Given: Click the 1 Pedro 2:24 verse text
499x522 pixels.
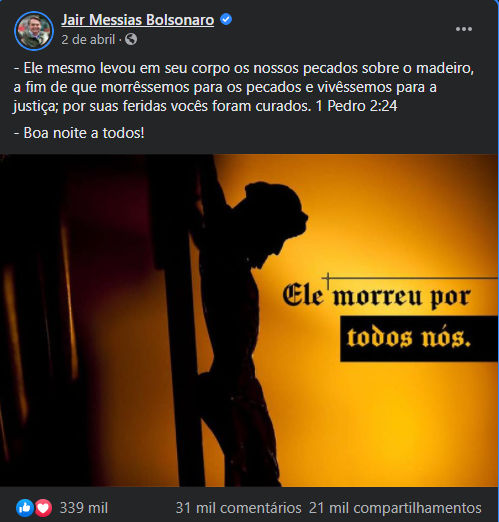Looking at the screenshot, I should 356,106.
